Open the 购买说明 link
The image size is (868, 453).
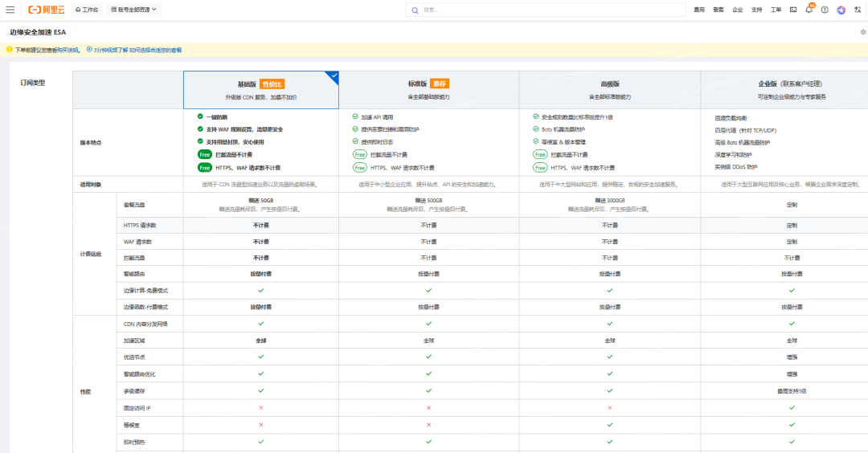[x=68, y=51]
